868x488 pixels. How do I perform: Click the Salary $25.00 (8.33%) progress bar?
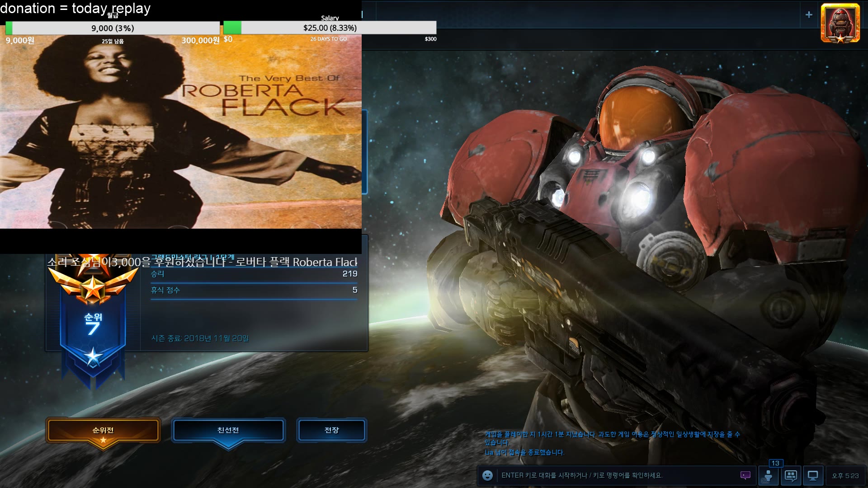[330, 28]
